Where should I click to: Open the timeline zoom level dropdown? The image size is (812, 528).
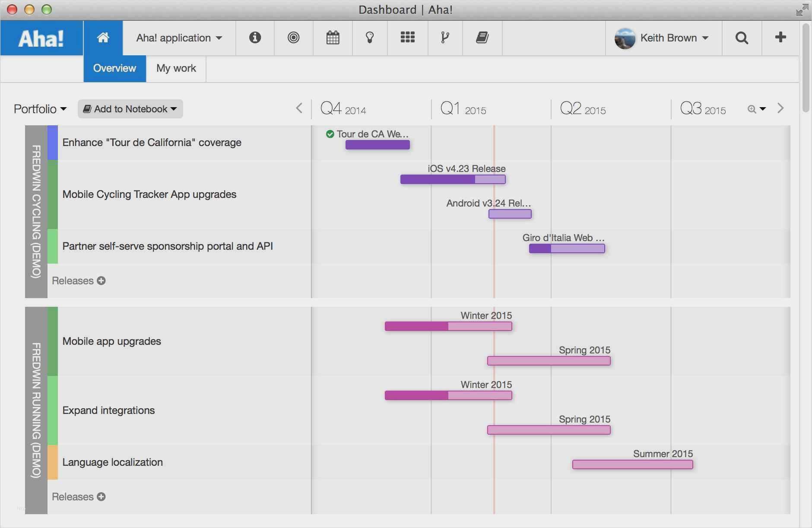[757, 109]
